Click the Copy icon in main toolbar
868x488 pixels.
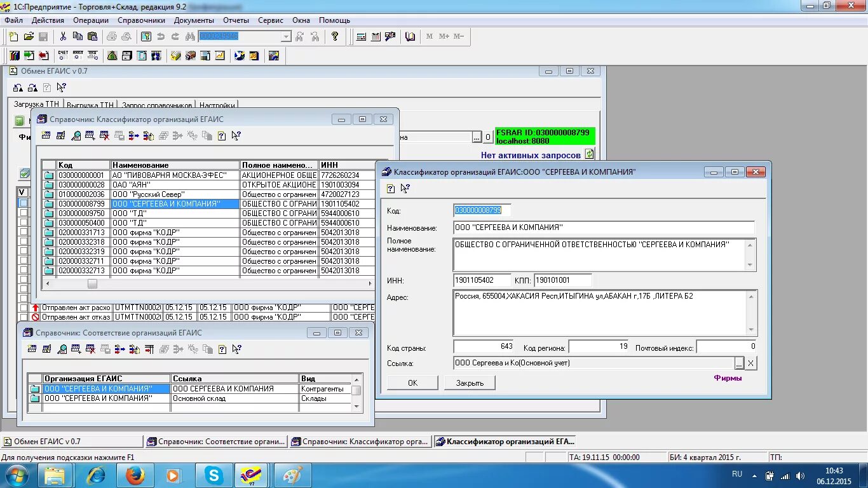pyautogui.click(x=78, y=37)
